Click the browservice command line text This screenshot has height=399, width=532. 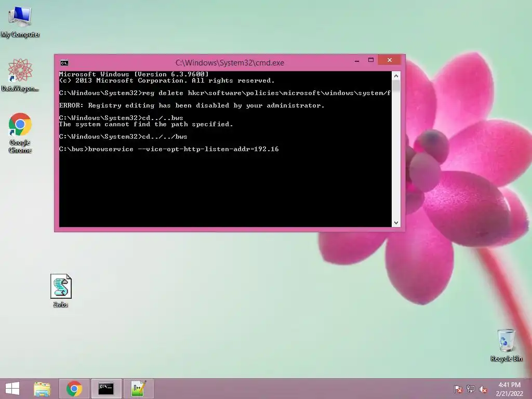(169, 149)
